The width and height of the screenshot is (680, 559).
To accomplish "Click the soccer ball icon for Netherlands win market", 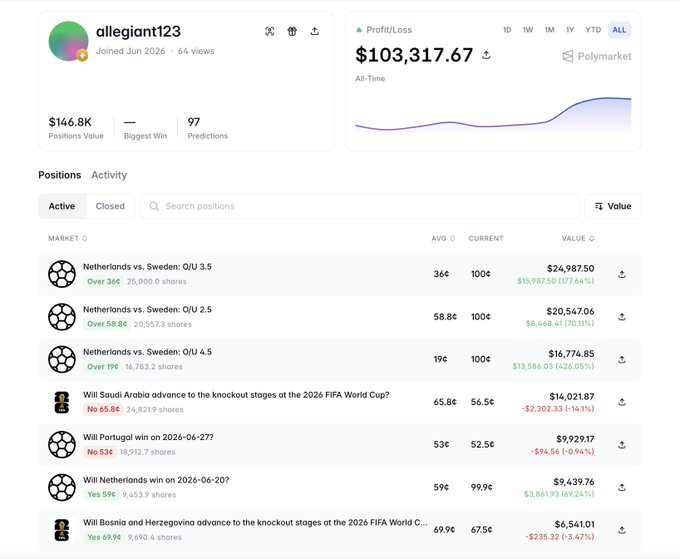I will click(x=62, y=487).
